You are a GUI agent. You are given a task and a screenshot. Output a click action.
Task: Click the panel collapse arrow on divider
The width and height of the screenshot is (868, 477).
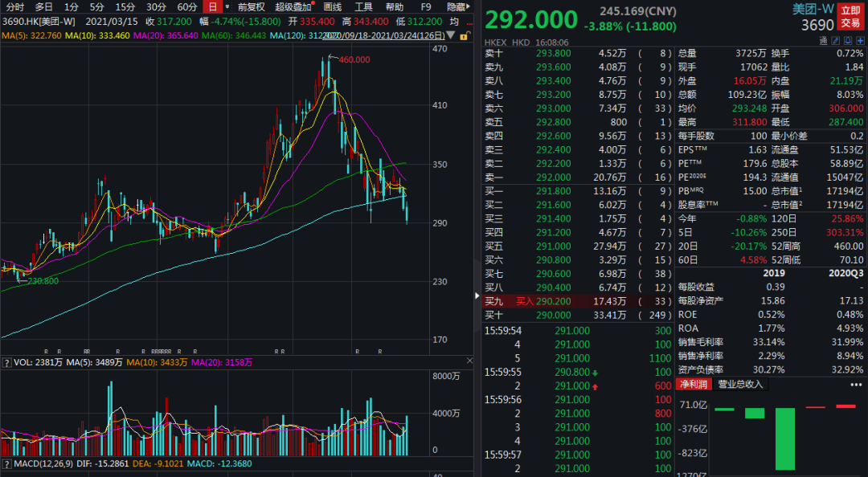(476, 296)
